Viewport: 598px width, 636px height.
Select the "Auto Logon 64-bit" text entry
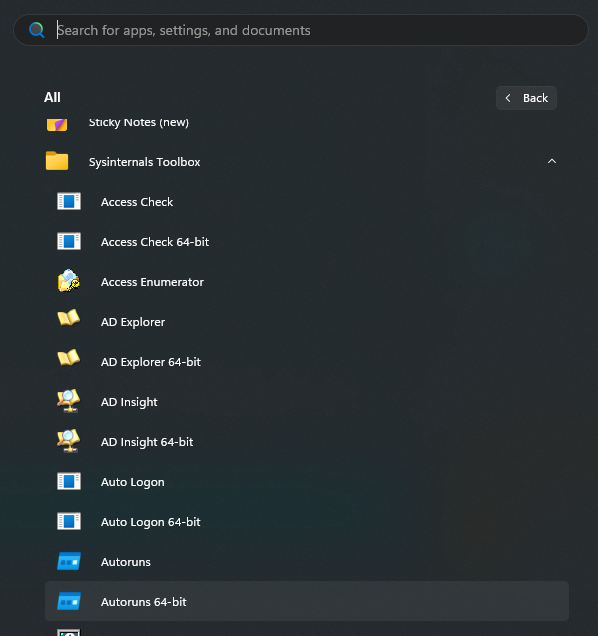click(151, 522)
